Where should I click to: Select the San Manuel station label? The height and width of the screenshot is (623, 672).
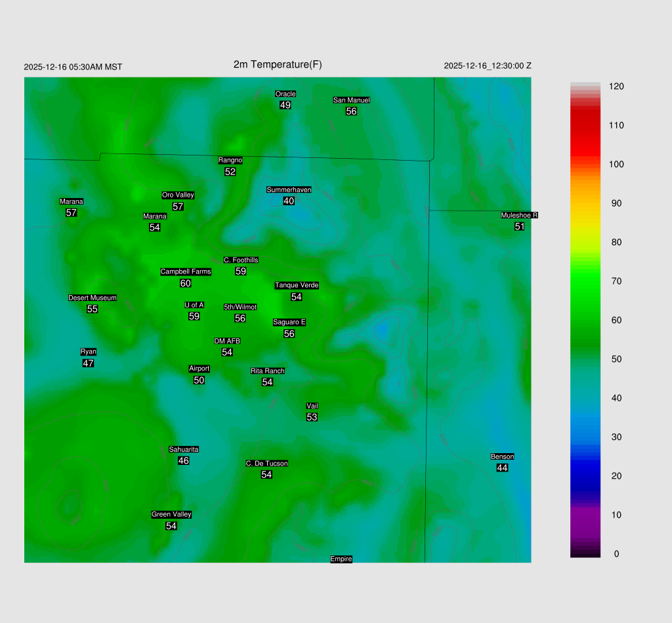point(351,100)
